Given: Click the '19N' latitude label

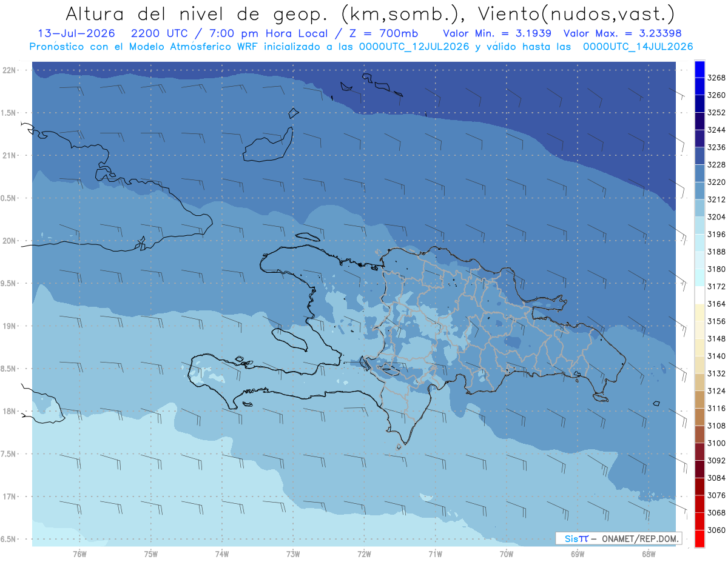Looking at the screenshot, I should (x=8, y=326).
